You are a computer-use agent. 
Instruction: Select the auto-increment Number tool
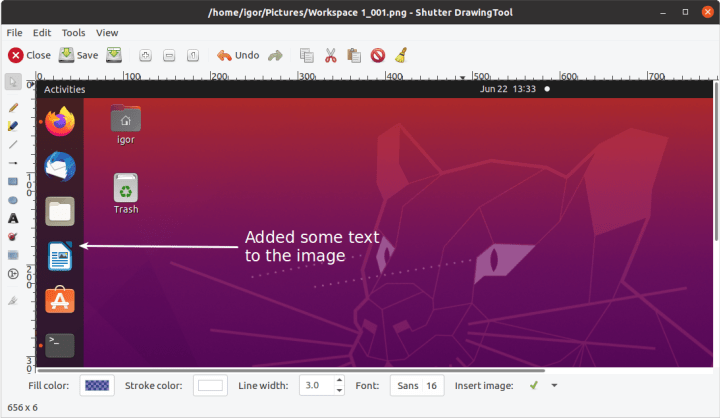pos(13,274)
